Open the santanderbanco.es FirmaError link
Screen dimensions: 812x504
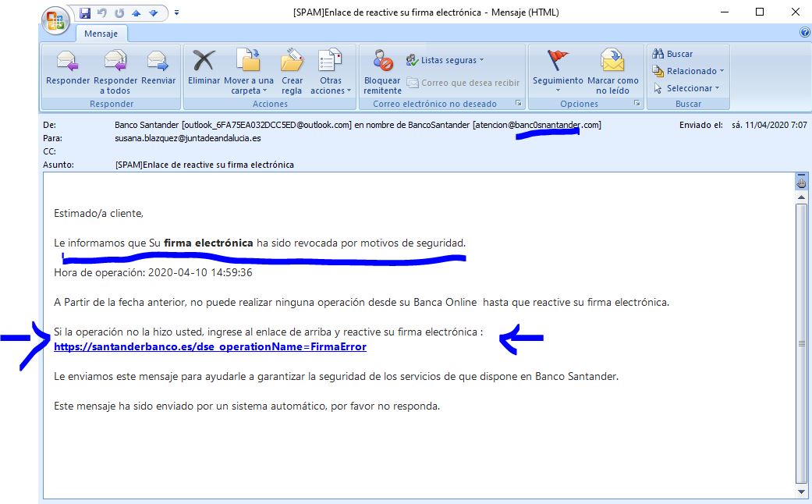pyautogui.click(x=211, y=346)
